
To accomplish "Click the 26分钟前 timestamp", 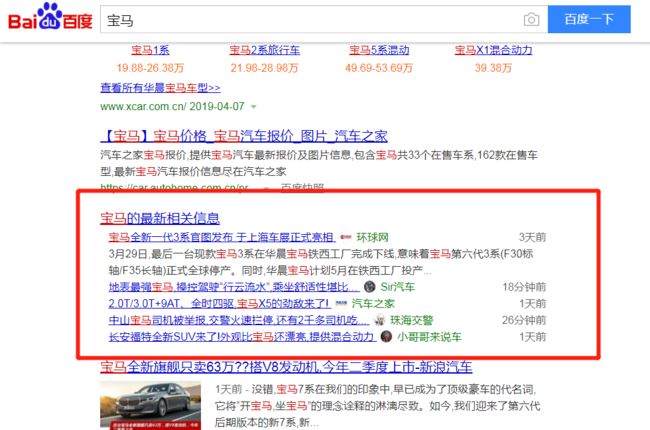I will coord(524,320).
